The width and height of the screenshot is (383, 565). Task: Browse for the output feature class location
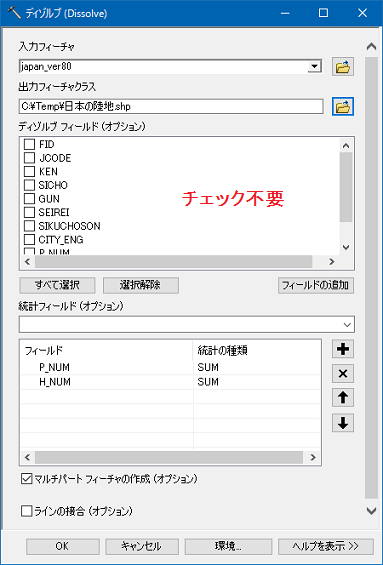point(343,106)
